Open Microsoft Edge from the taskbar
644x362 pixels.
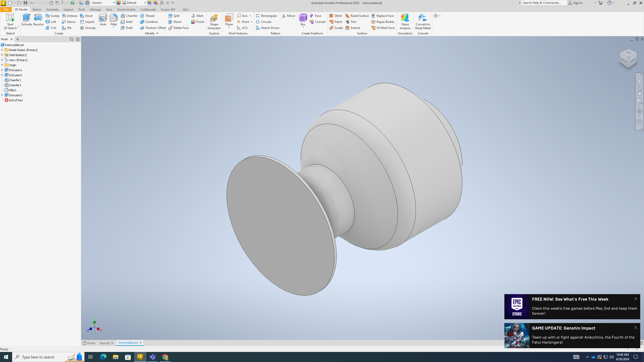click(103, 357)
